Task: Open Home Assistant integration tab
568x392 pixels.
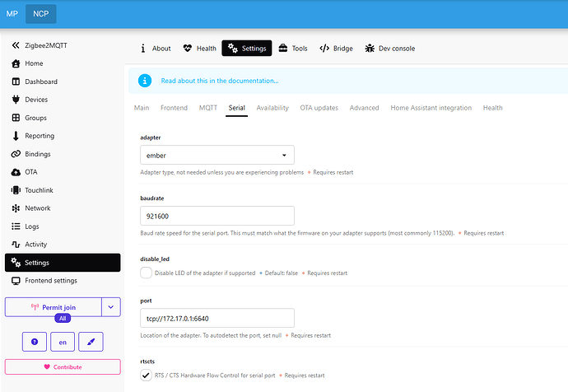Action: pyautogui.click(x=431, y=108)
